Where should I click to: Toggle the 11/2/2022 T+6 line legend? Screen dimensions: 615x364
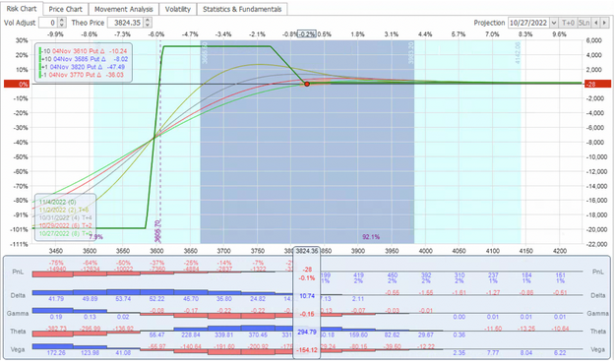64,210
